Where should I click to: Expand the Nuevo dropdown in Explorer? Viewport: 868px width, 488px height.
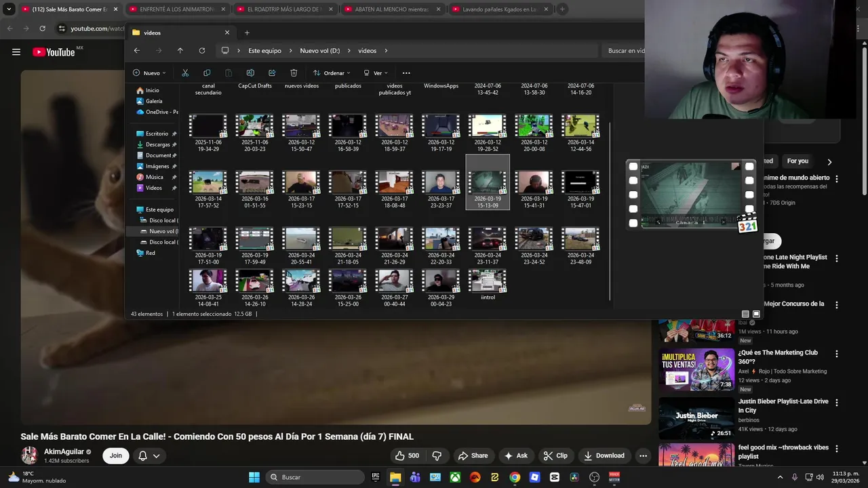pos(149,73)
